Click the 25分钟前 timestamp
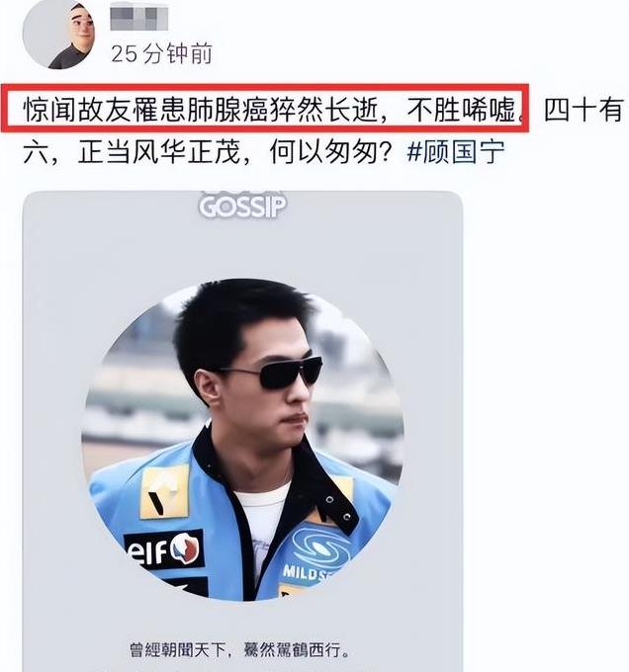Image resolution: width=629 pixels, height=672 pixels. 161,54
